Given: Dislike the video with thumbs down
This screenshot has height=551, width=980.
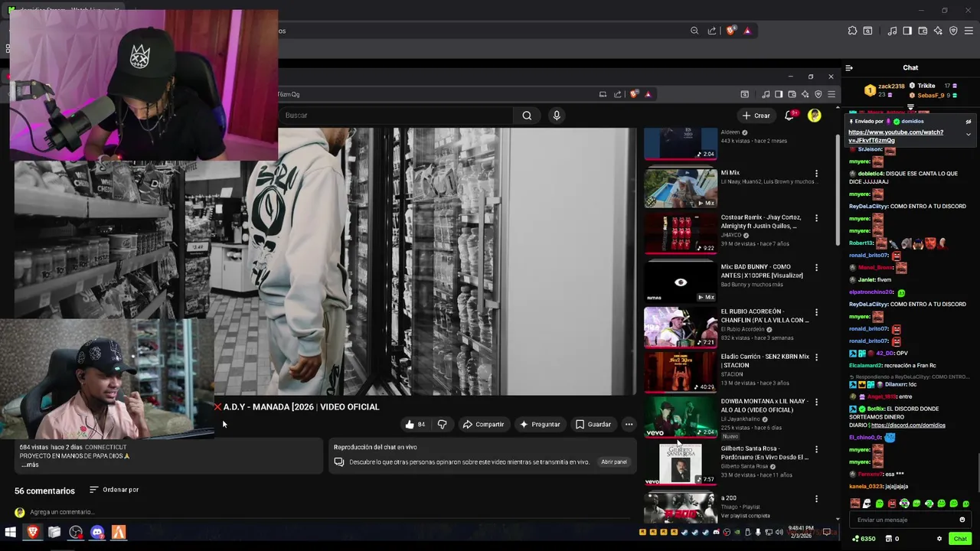Looking at the screenshot, I should click(442, 424).
